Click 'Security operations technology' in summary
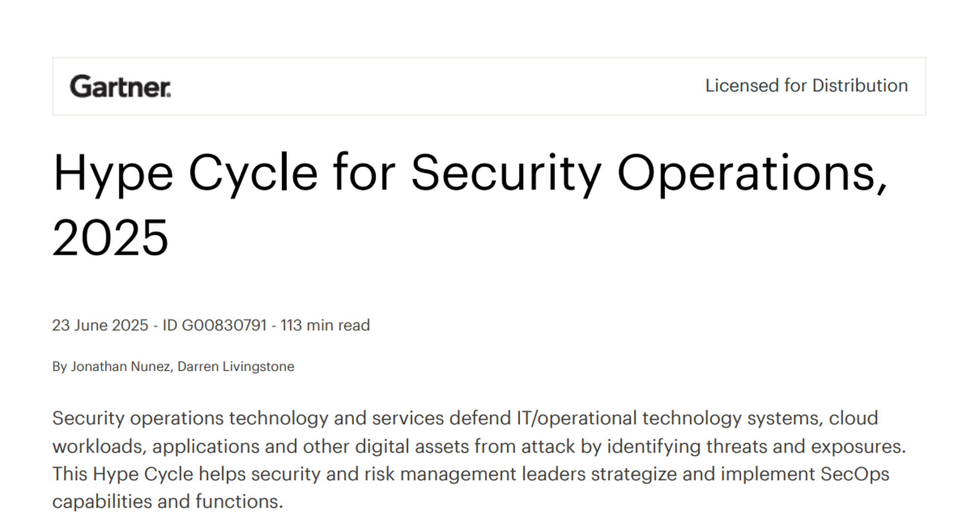 (190, 418)
